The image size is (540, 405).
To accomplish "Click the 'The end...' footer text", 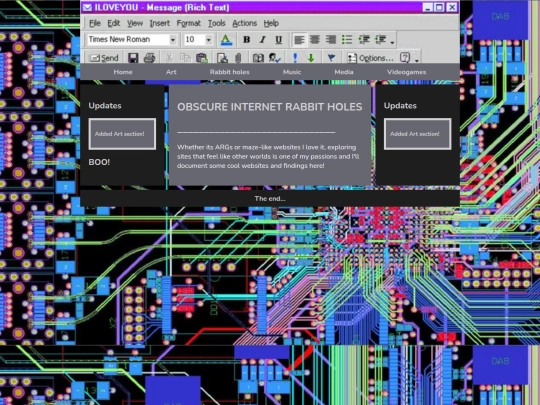I will 270,198.
